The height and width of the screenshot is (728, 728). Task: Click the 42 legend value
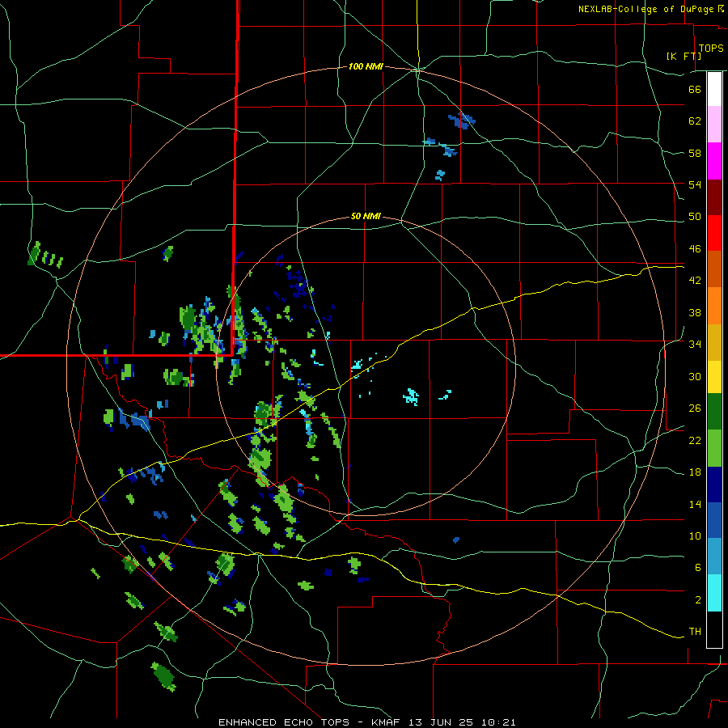[695, 280]
